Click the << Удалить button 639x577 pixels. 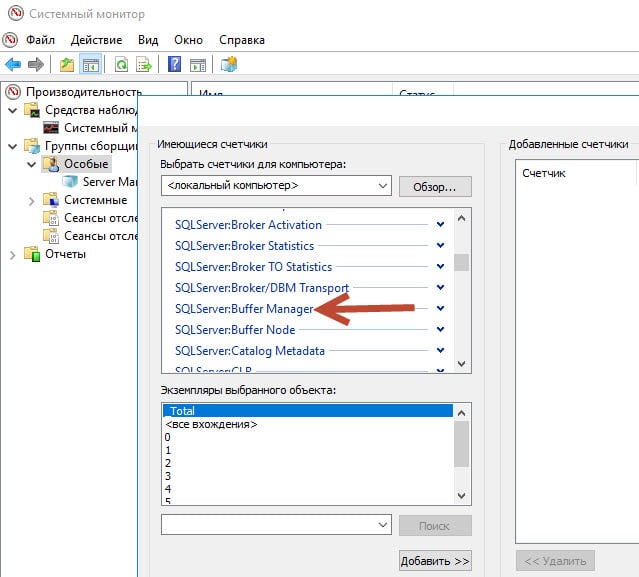[555, 561]
